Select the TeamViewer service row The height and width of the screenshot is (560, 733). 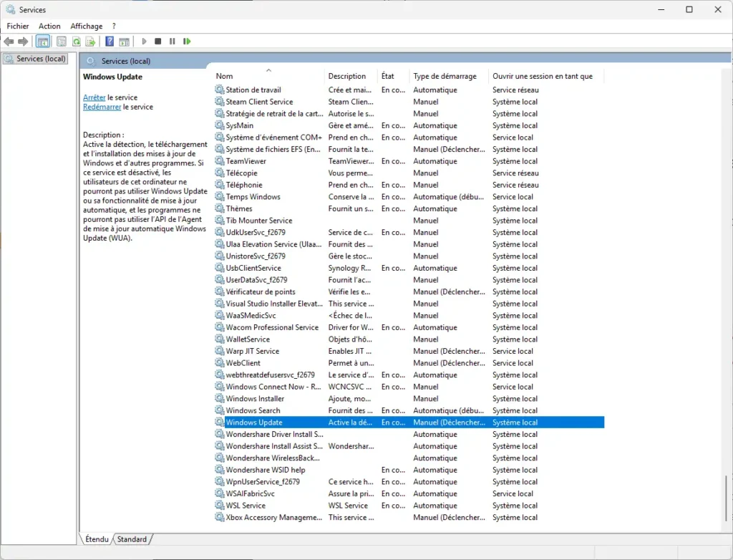point(246,160)
